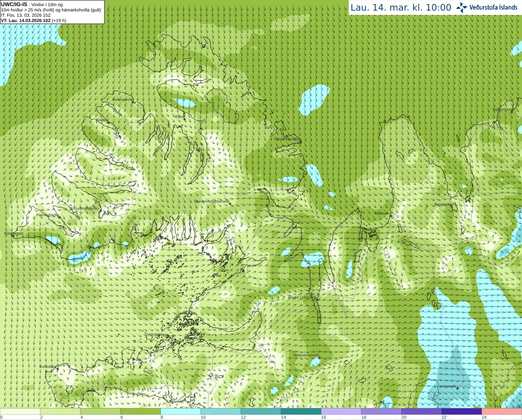The width and height of the screenshot is (522, 420).
Task: Click the legend scale value 16
Action: click(323, 417)
